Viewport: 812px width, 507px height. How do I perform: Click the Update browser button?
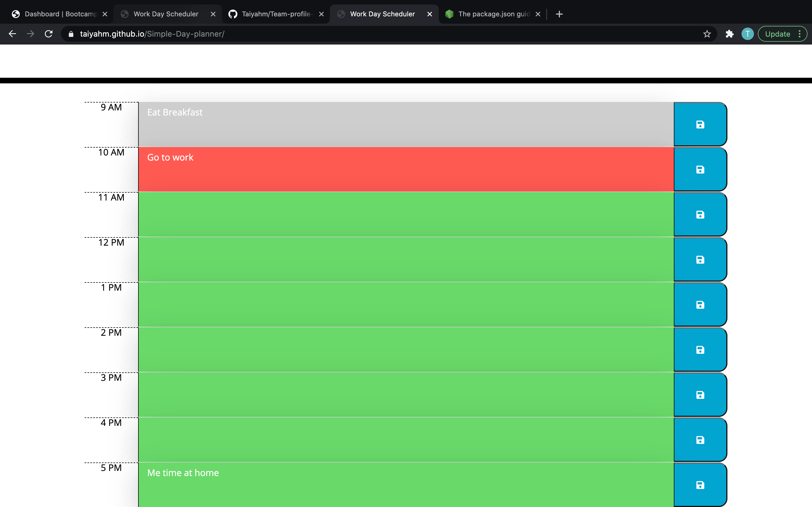[778, 34]
